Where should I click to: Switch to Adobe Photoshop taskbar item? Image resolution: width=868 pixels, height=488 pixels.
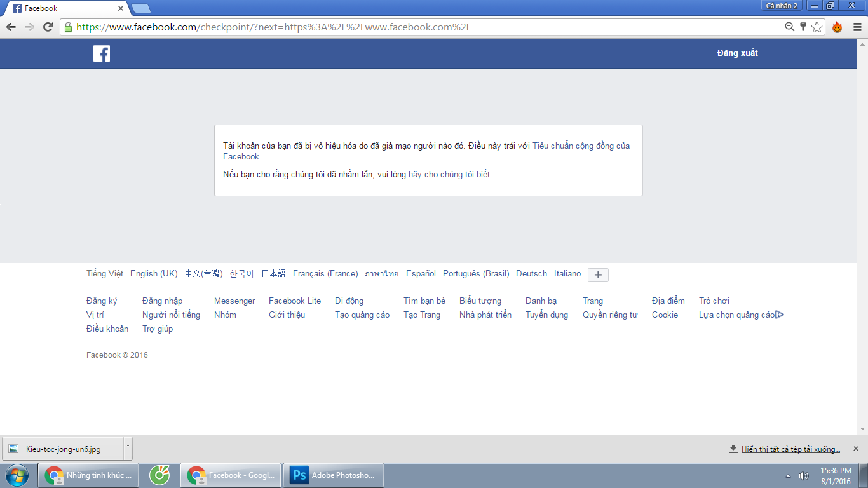333,475
